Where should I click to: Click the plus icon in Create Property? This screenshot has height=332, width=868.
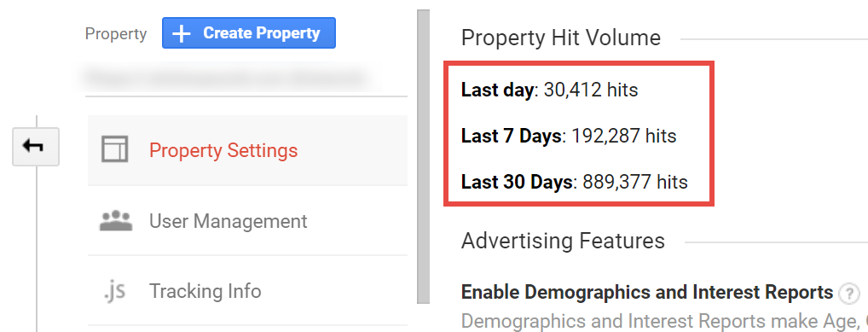pos(181,33)
